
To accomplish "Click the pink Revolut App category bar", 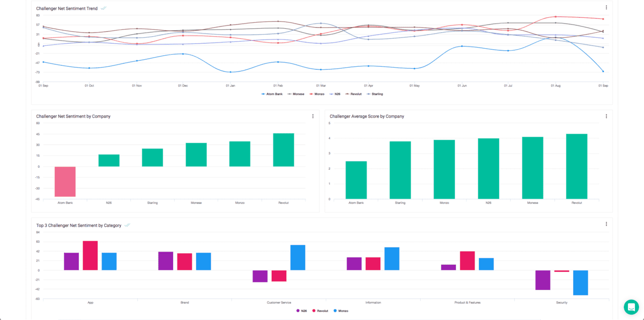I will 90,256.
